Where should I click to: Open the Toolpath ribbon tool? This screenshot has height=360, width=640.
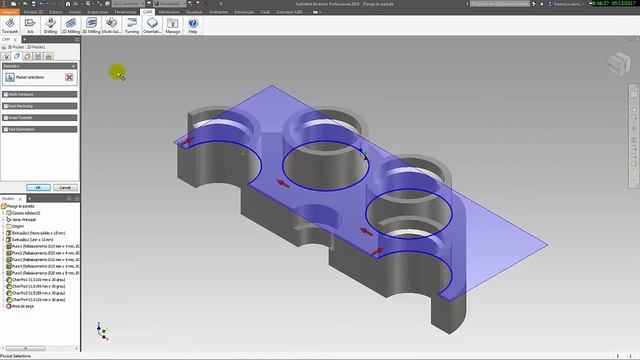pyautogui.click(x=10, y=25)
